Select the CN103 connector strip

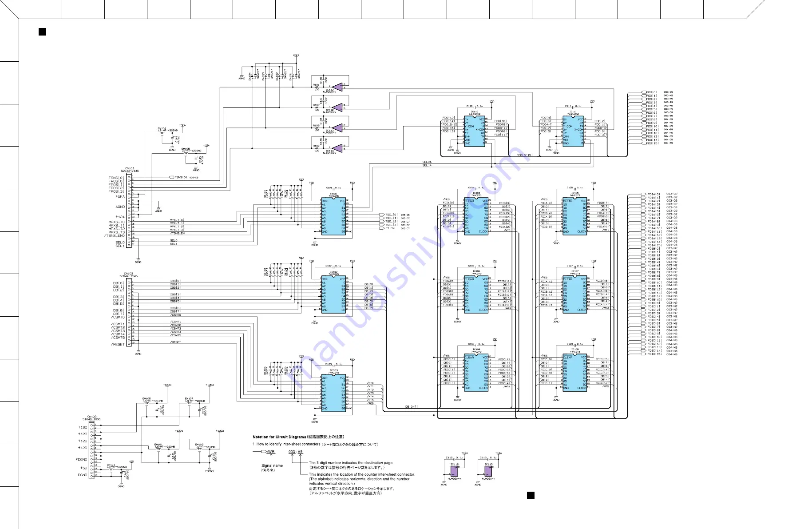(x=129, y=312)
